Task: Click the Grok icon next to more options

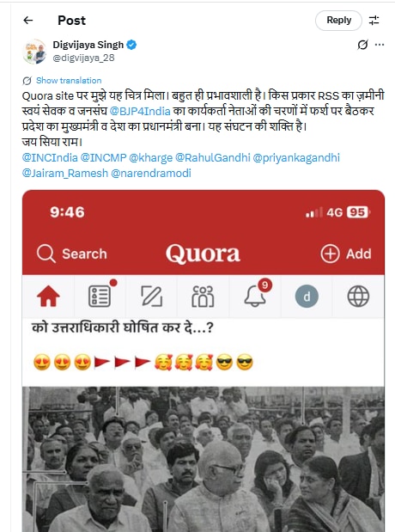Action: (x=362, y=45)
